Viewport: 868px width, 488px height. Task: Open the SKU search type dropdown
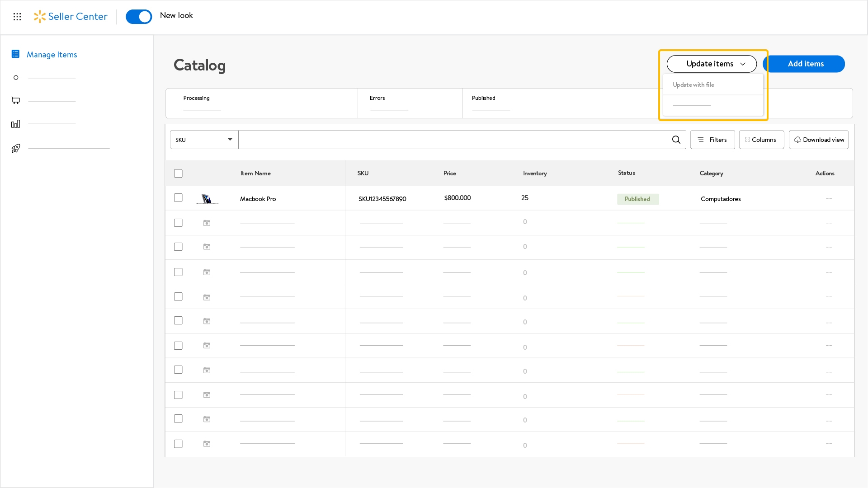tap(204, 140)
